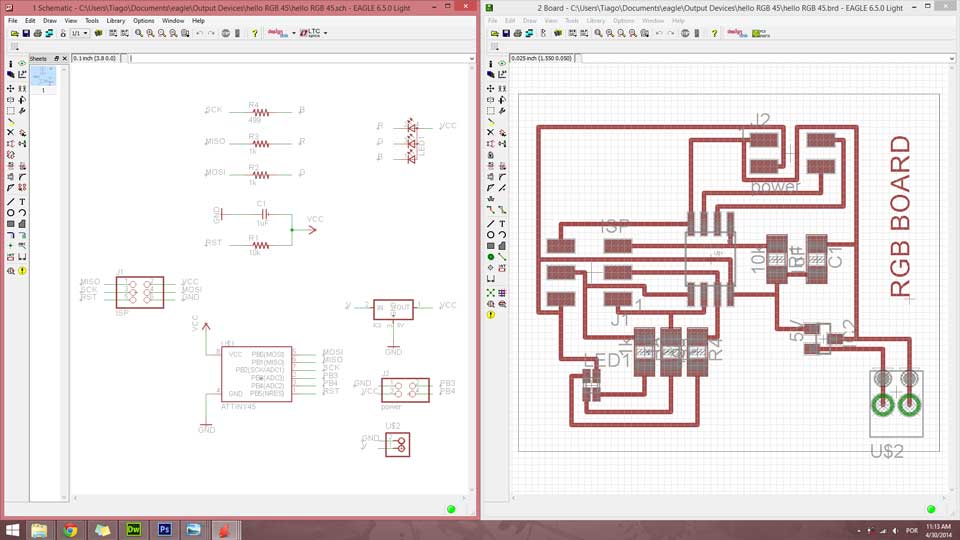Toggle layer display eye in Board sidebar
960x540 pixels.
[x=502, y=64]
